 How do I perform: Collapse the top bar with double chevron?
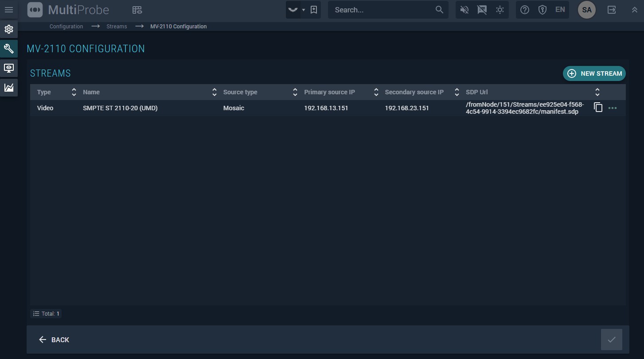point(634,10)
